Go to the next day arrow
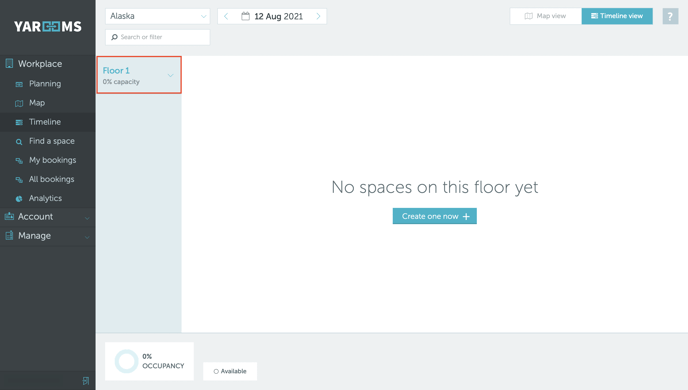The width and height of the screenshot is (688, 390). 319,16
